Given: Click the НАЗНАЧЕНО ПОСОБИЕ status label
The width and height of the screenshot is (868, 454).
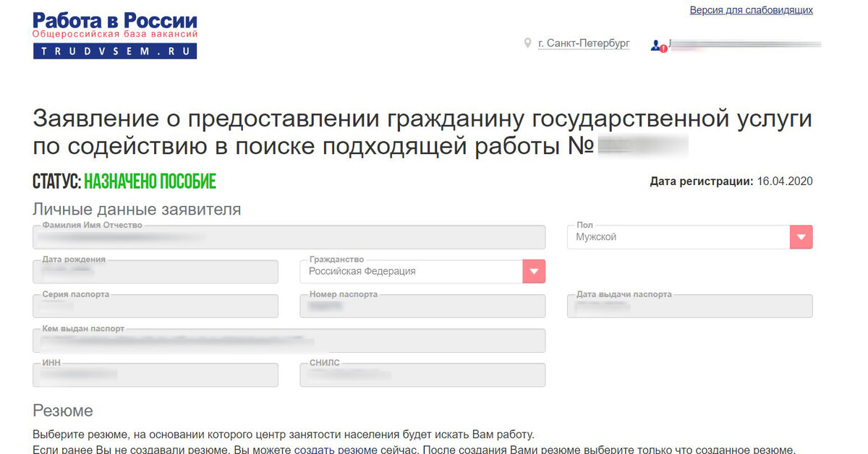Looking at the screenshot, I should (150, 181).
